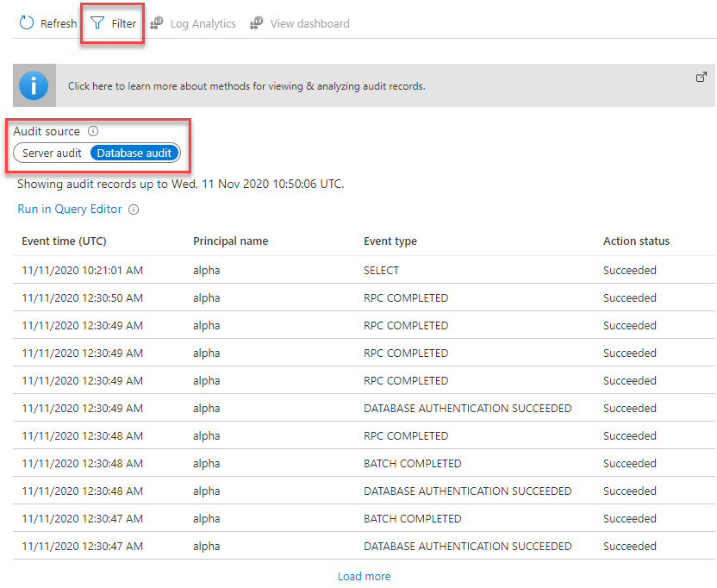The width and height of the screenshot is (717, 588).
Task: Select the Database audit toggle option
Action: tap(134, 153)
